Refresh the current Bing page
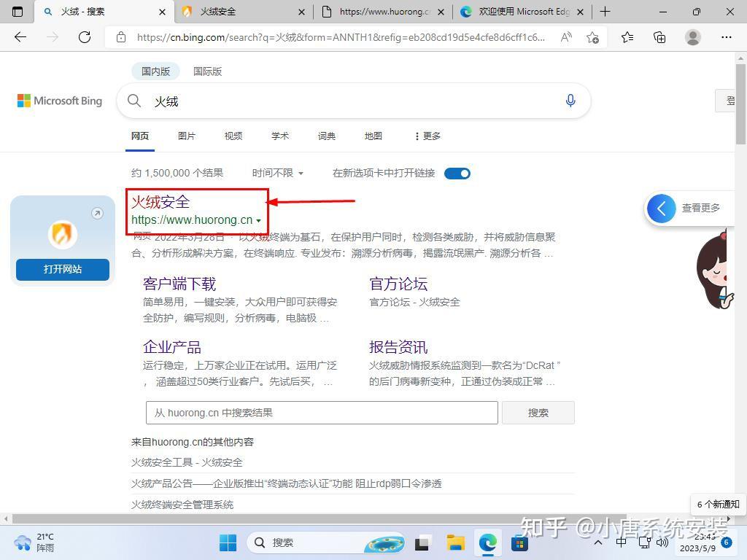 tap(85, 37)
